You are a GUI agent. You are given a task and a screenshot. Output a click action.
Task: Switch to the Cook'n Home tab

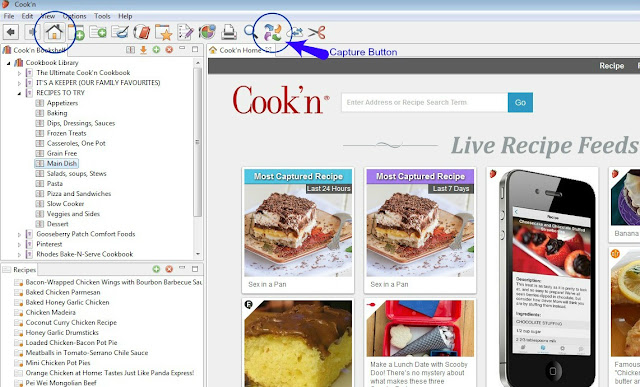(x=240, y=50)
